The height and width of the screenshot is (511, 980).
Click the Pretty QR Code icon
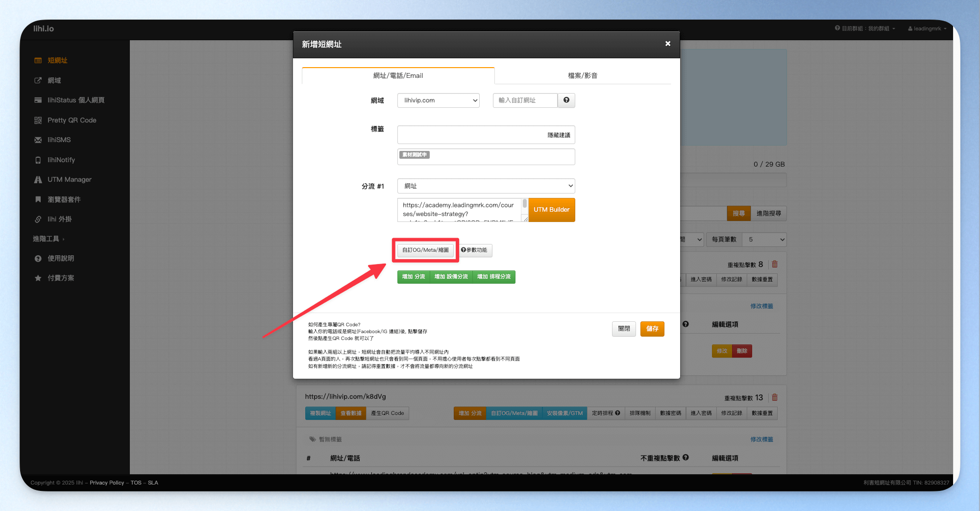click(x=38, y=120)
